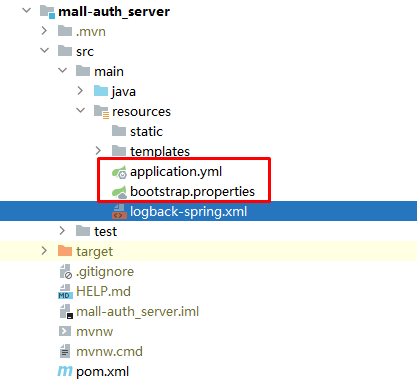Screen dimensions: 417x381
Task: Expand the java folder arrow
Action: pos(80,91)
